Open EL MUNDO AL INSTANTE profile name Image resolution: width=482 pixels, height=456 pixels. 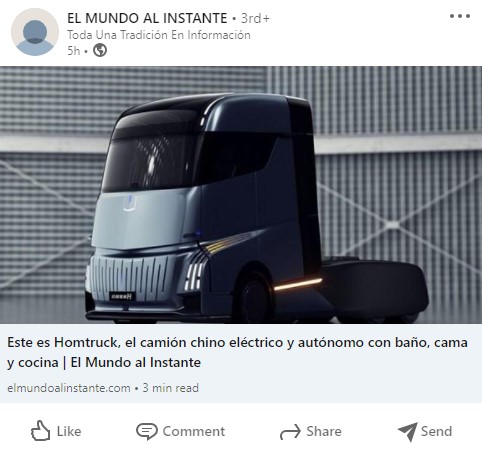tap(147, 18)
